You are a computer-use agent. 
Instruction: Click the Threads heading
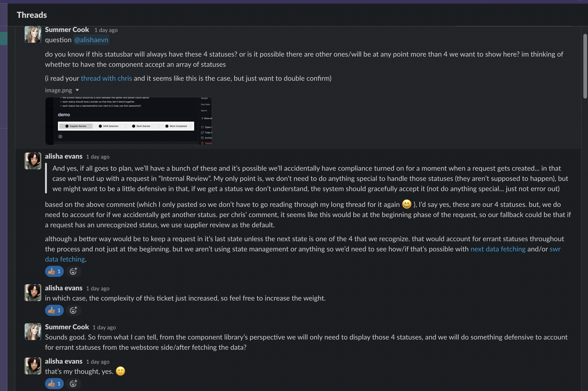[32, 15]
